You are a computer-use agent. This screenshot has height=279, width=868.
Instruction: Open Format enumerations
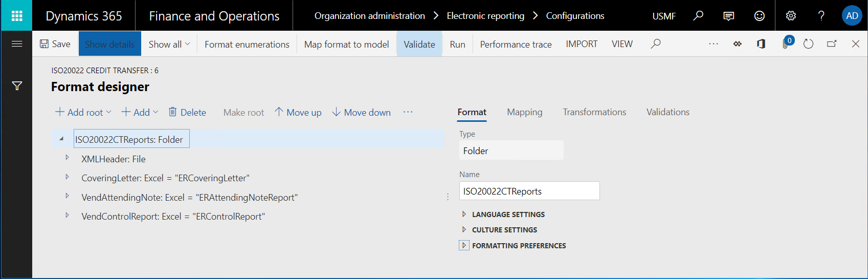[x=247, y=44]
